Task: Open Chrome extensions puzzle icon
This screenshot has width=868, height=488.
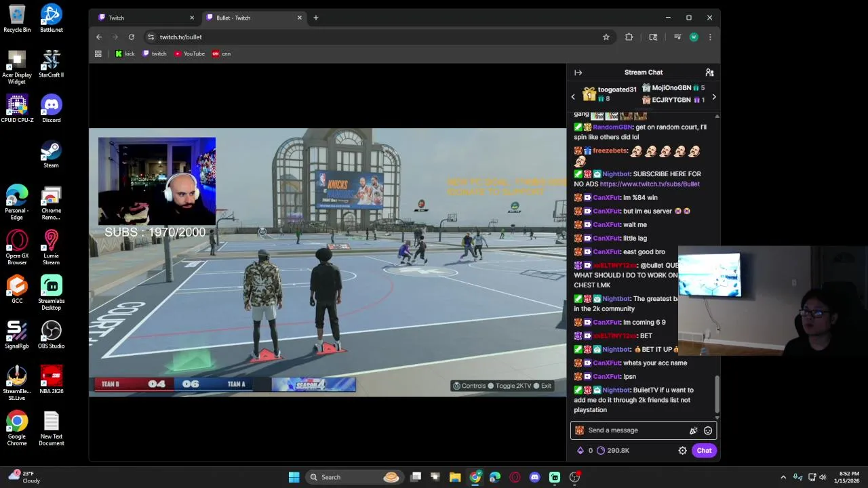Action: pyautogui.click(x=629, y=37)
